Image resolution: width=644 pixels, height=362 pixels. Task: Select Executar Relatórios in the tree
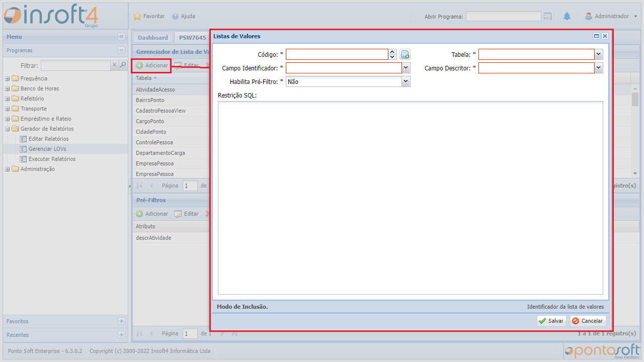point(52,159)
